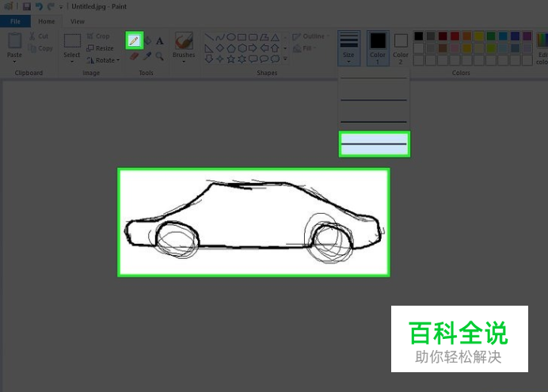Choose the Rounded rectangular callout shape
The width and height of the screenshot is (548, 392).
[x=253, y=59]
